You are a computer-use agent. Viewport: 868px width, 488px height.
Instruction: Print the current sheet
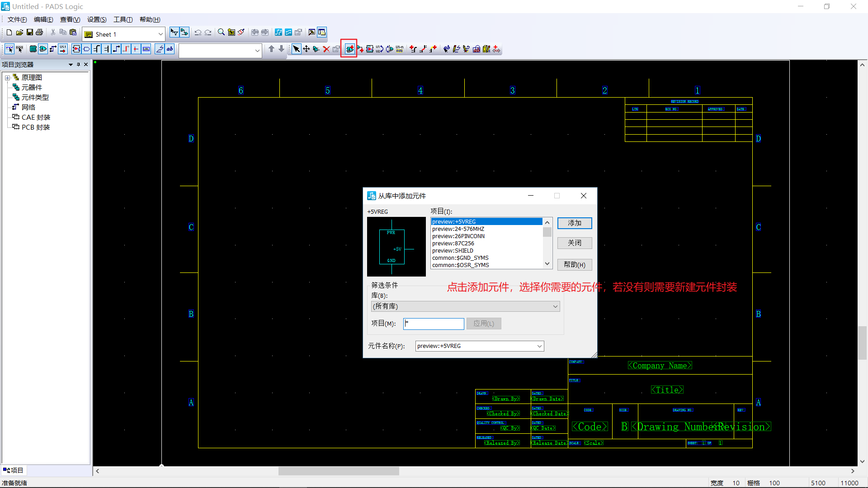39,32
